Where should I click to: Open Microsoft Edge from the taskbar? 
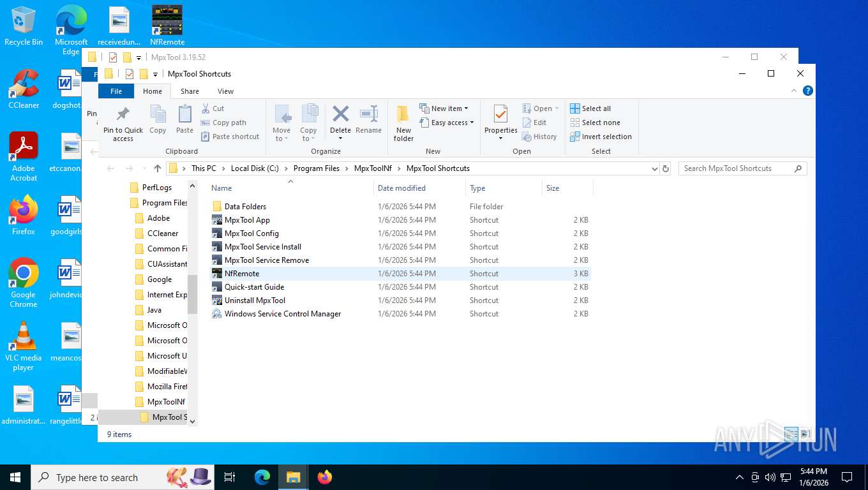pyautogui.click(x=262, y=477)
